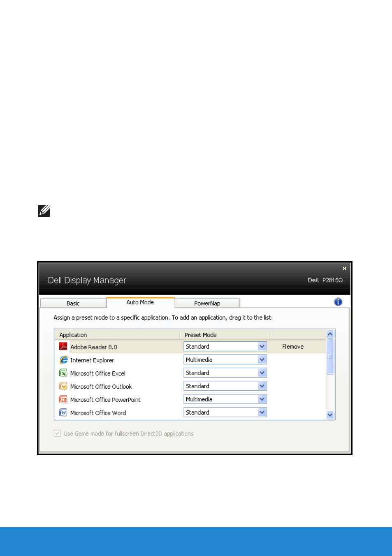Viewport: 392px width, 556px height.
Task: Select the Adobe Reader 8.0 row text
Action: 93,347
